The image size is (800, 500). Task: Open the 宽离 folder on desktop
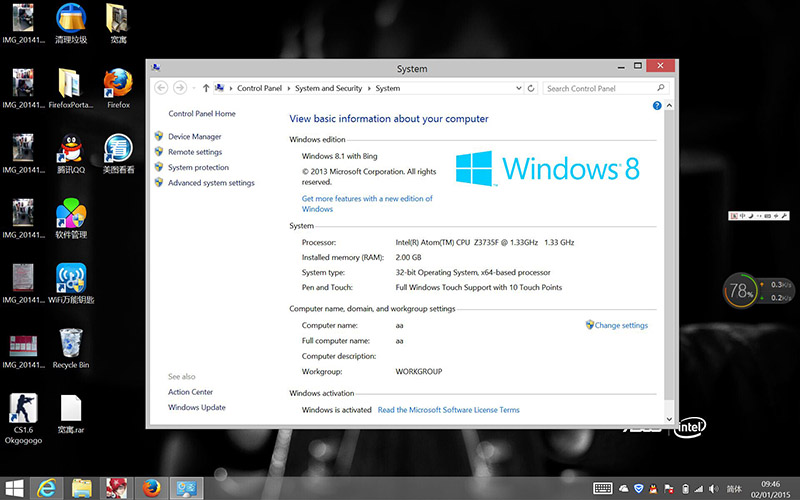[x=118, y=23]
